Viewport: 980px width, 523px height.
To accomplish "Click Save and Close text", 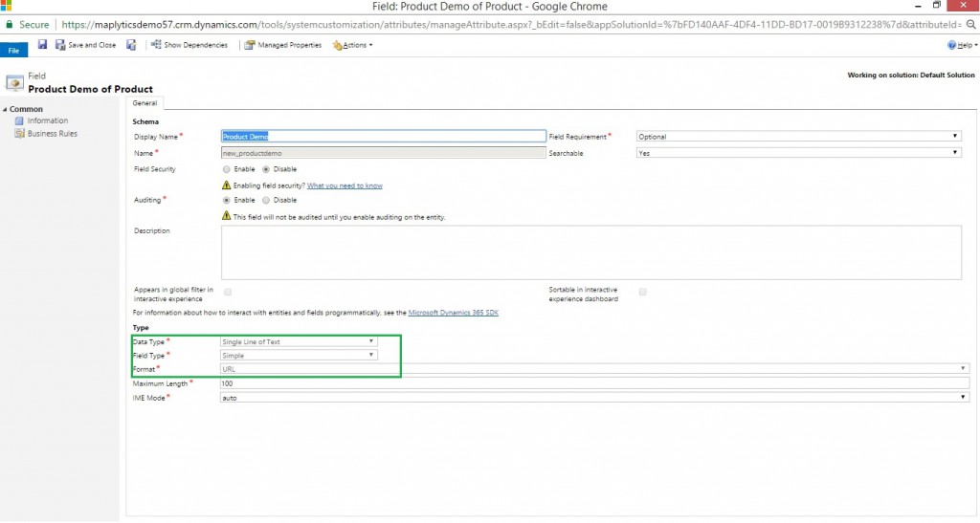I will pyautogui.click(x=92, y=45).
